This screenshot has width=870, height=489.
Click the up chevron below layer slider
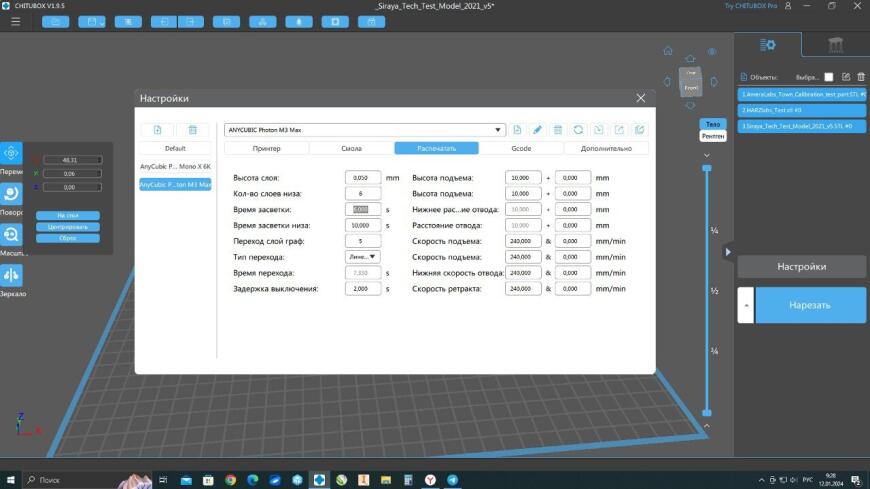tap(707, 426)
